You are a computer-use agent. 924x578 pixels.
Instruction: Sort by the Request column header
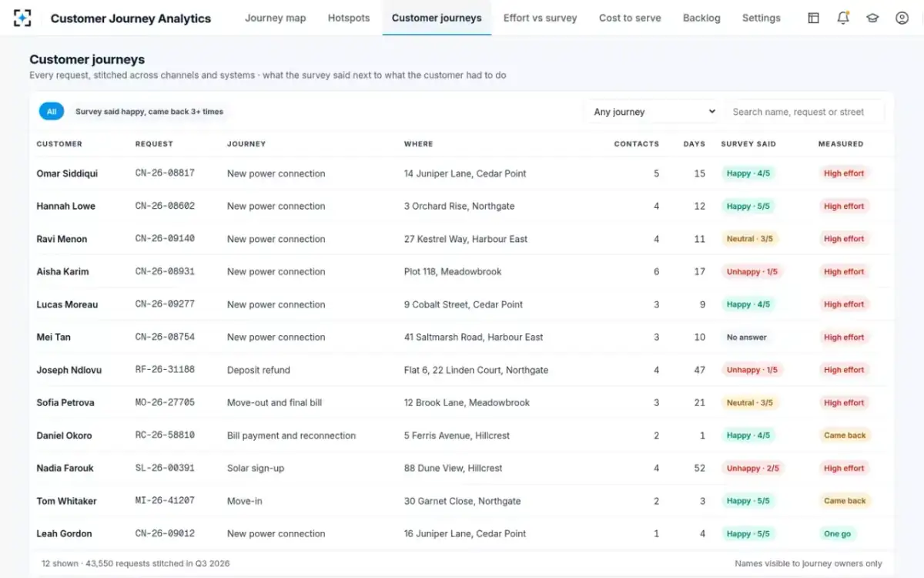(x=154, y=144)
